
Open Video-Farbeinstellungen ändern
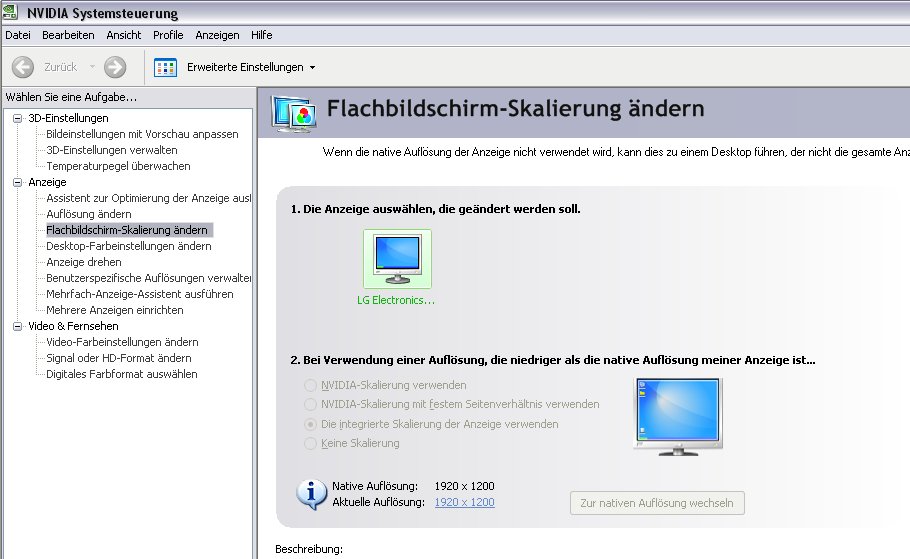[122, 342]
